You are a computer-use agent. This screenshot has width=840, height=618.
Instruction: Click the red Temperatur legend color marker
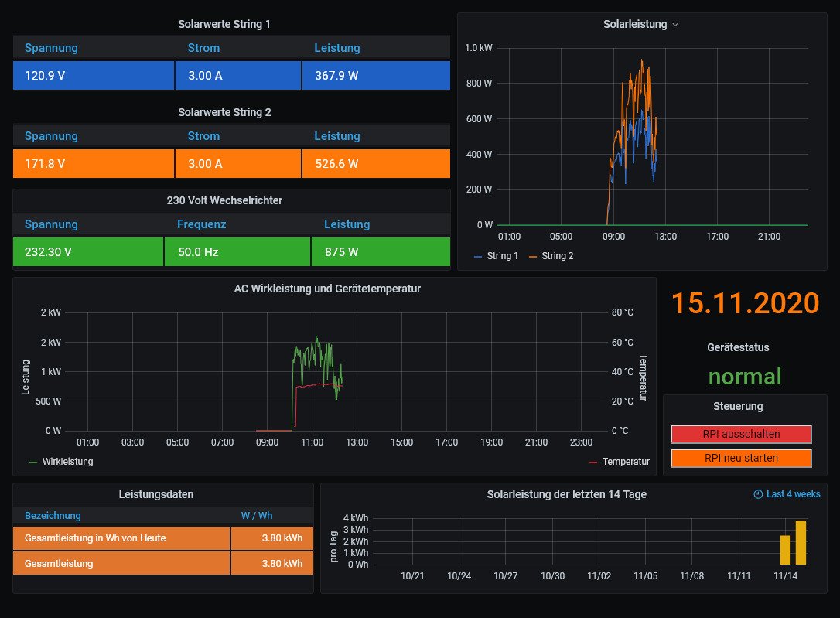593,462
